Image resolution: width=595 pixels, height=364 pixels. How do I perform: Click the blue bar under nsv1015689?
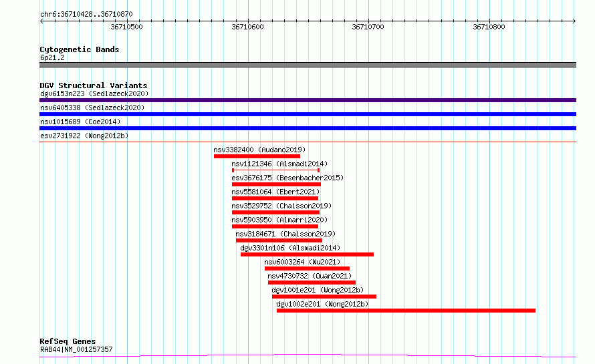308,128
